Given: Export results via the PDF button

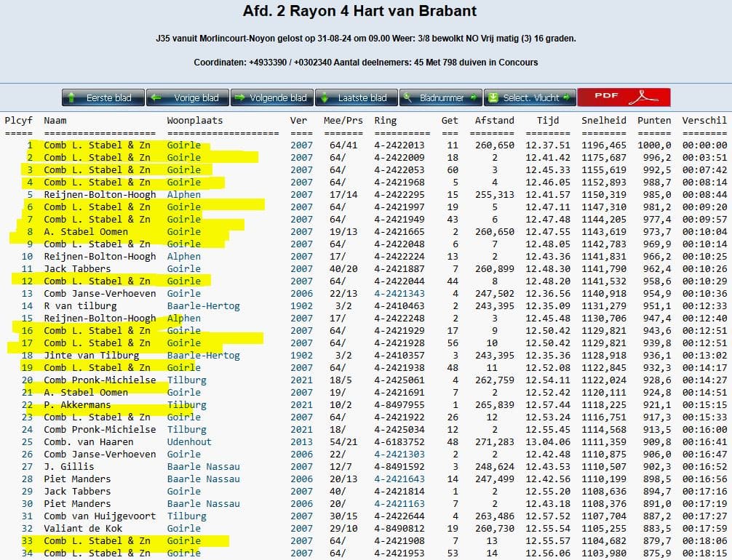Looking at the screenshot, I should pos(624,97).
